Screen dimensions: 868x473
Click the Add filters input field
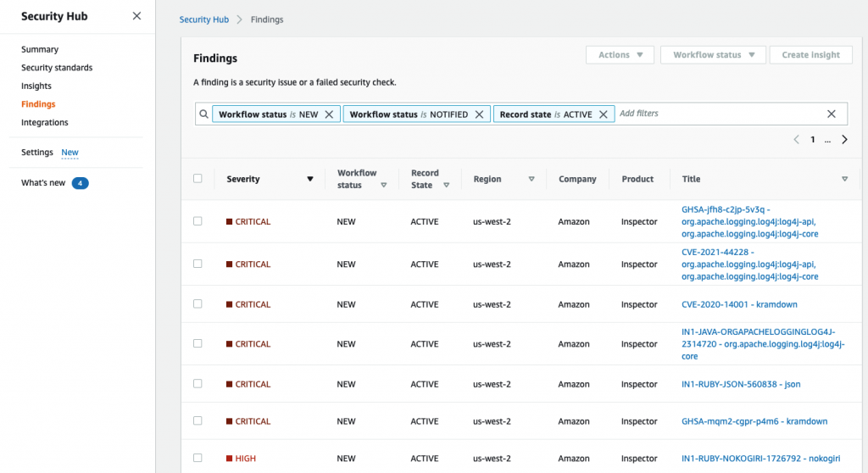click(720, 114)
